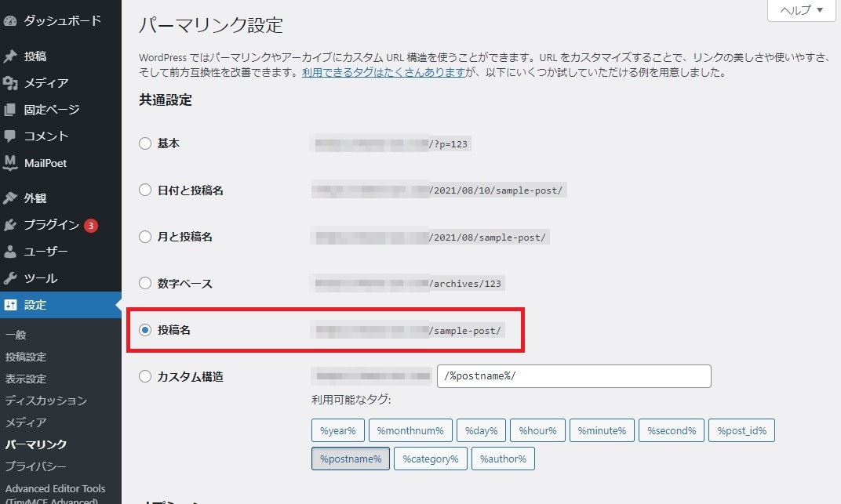Viewport: 841px width, 504px height.
Task: Open the ツール menu in sidebar
Action: point(40,278)
